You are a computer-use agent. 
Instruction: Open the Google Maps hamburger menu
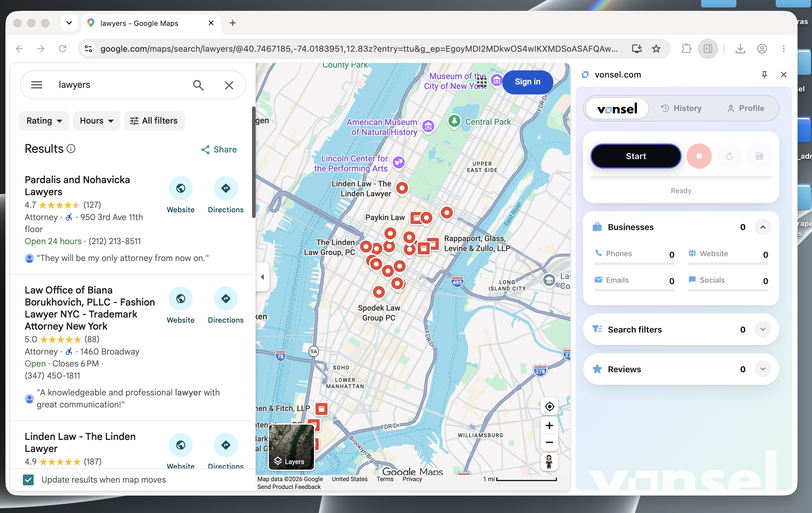point(37,85)
